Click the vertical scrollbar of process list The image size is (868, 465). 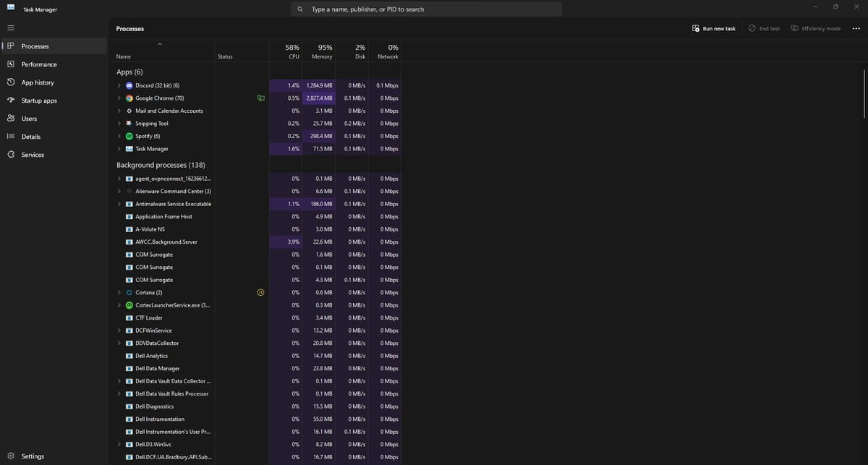[864, 94]
